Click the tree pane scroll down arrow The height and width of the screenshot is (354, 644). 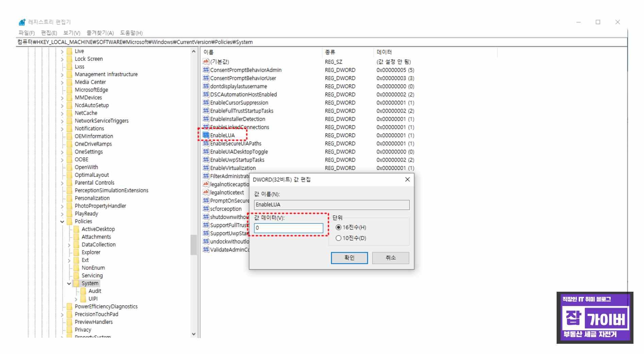(x=193, y=334)
